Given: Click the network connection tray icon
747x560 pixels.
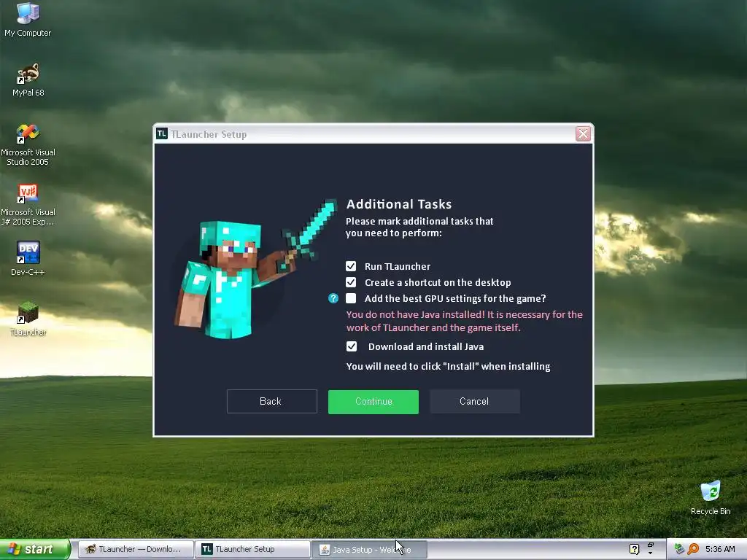Looking at the screenshot, I should click(679, 549).
